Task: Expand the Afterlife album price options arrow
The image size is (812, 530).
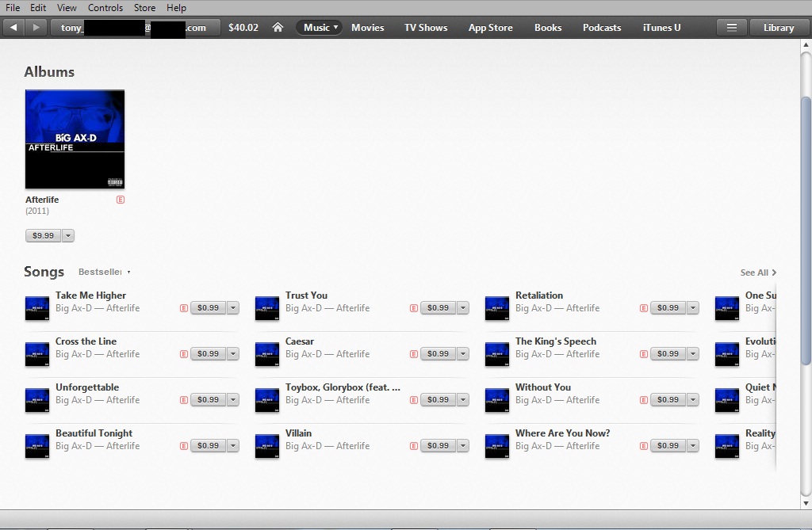Action: click(68, 235)
